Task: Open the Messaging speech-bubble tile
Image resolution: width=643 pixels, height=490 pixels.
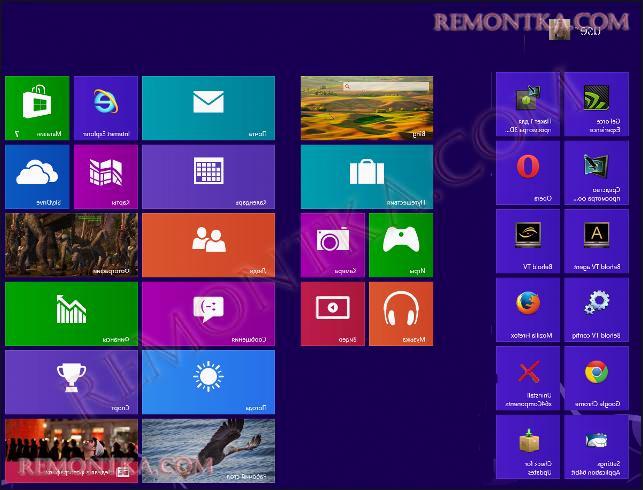Action: (x=208, y=314)
